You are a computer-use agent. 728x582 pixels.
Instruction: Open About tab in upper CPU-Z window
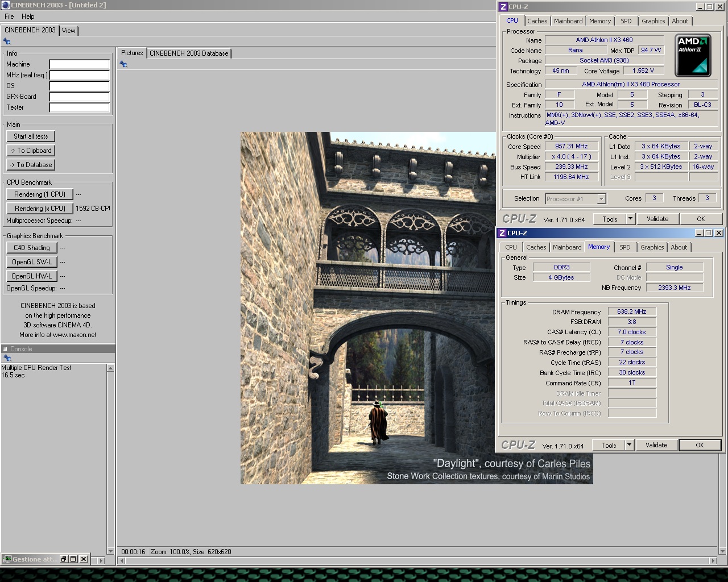tap(680, 21)
